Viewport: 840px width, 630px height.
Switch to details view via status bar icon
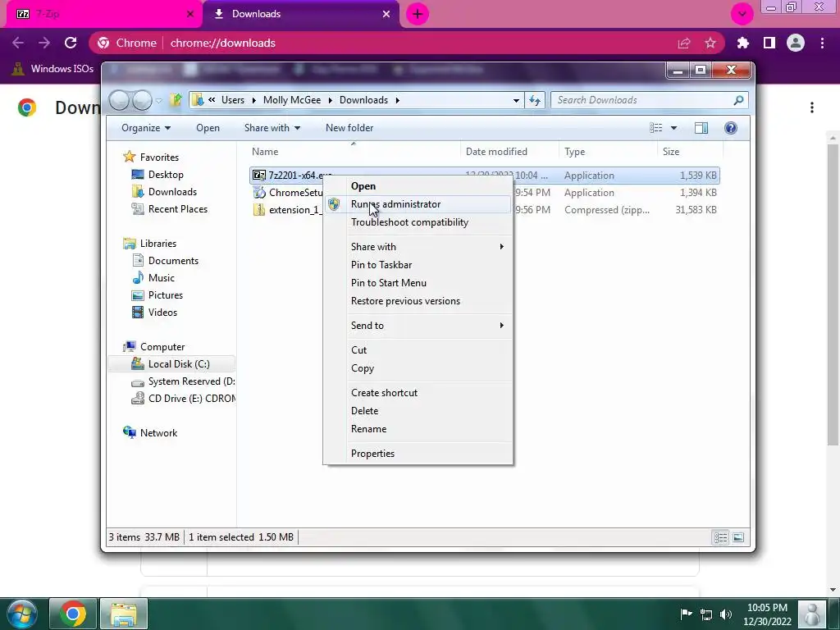(x=720, y=537)
